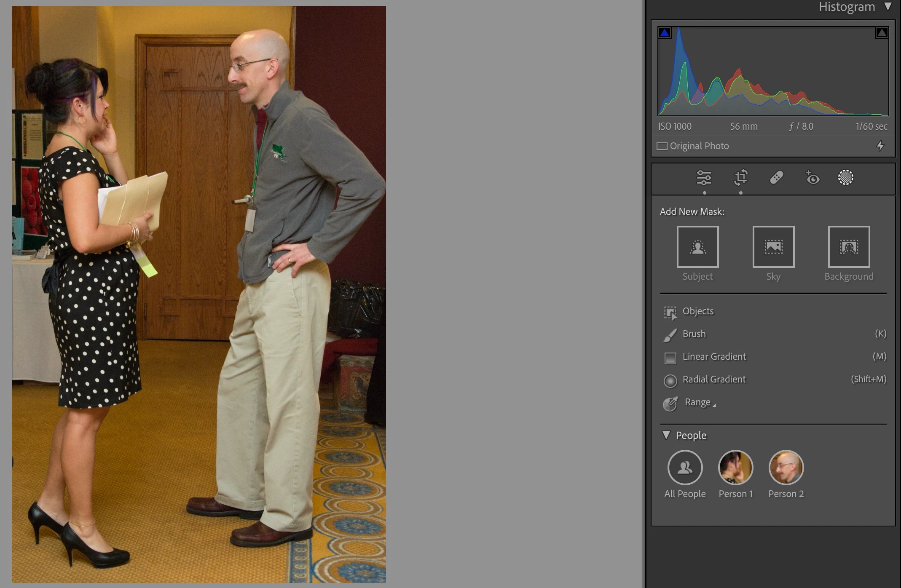The height and width of the screenshot is (588, 901).
Task: Toggle highlight clipping indicator in histogram
Action: point(882,33)
